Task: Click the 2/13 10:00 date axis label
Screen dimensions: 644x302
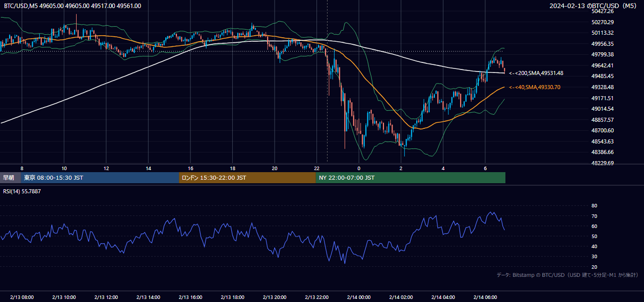Action: tap(64, 297)
